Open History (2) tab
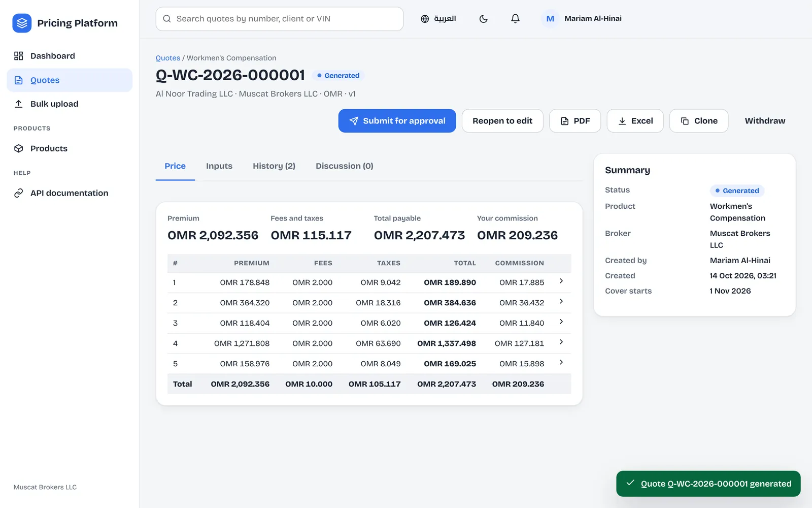 click(x=274, y=166)
